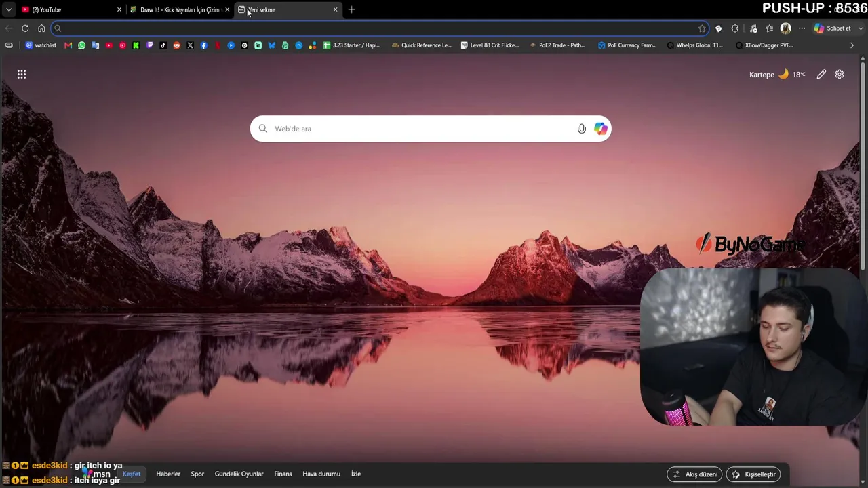Reload the page with refresh icon
This screenshot has height=488, width=868.
tap(25, 28)
